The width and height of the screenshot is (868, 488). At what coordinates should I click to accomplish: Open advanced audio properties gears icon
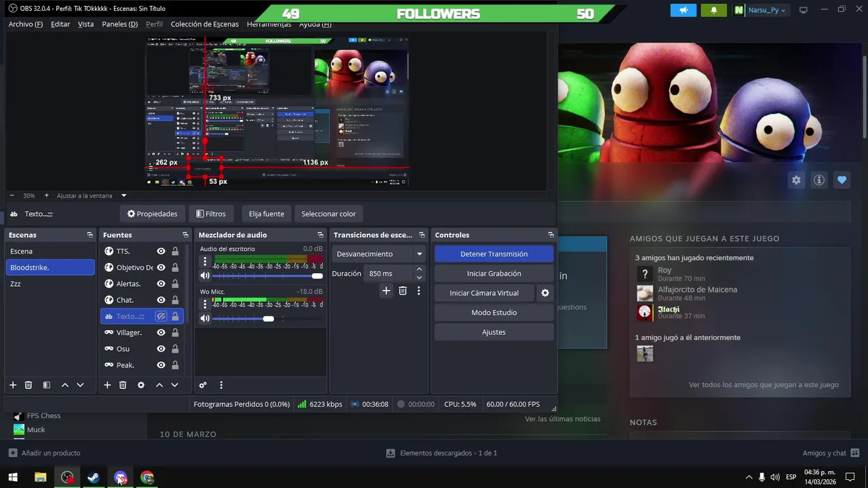[x=203, y=385]
